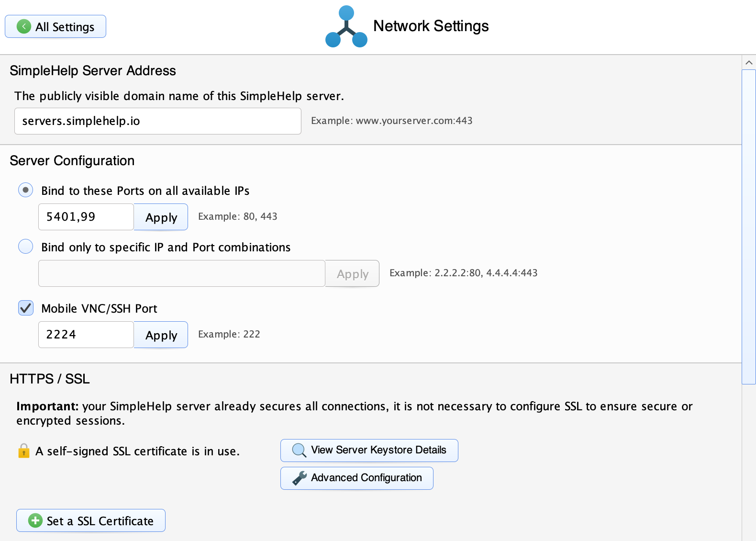Click the ports field containing 5401,99
Image resolution: width=756 pixels, height=541 pixels.
click(86, 217)
